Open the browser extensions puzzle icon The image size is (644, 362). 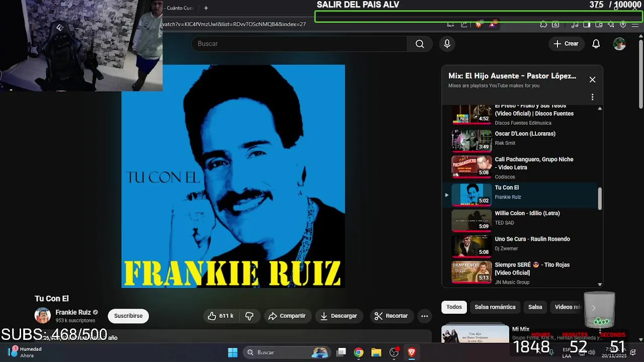coord(543,24)
